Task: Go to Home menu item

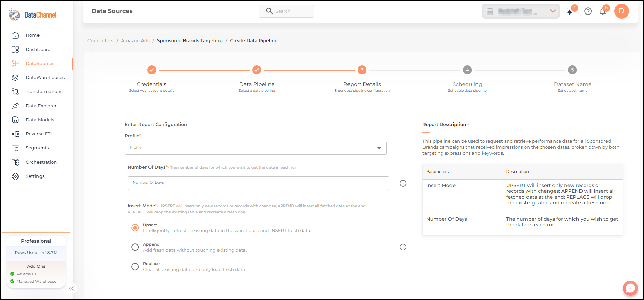Action: coord(33,35)
